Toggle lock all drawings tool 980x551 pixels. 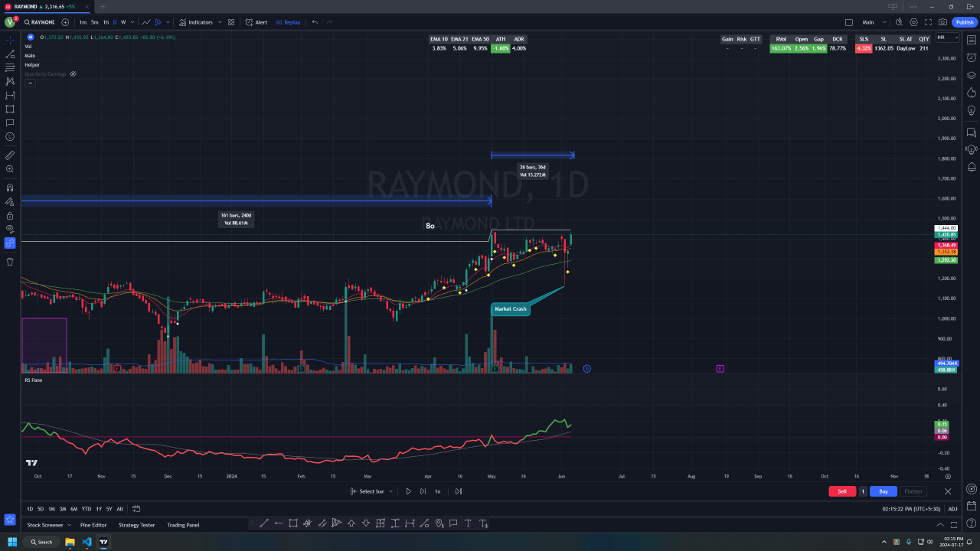tap(10, 216)
